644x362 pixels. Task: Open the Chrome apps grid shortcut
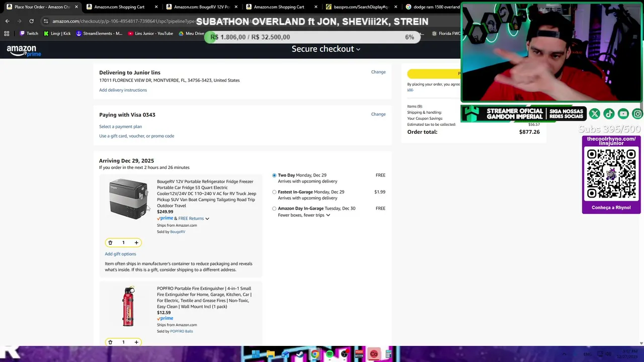point(7,34)
